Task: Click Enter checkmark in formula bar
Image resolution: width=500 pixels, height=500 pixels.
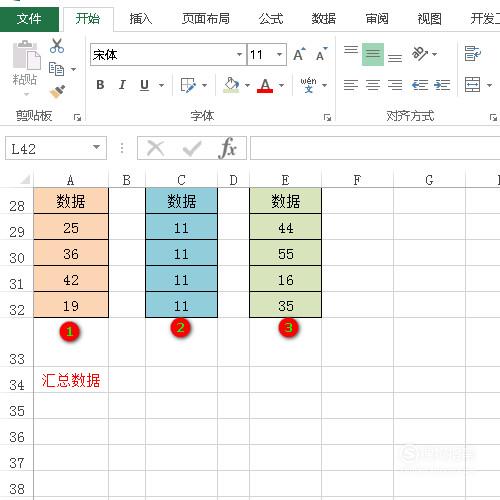Action: pyautogui.click(x=192, y=149)
